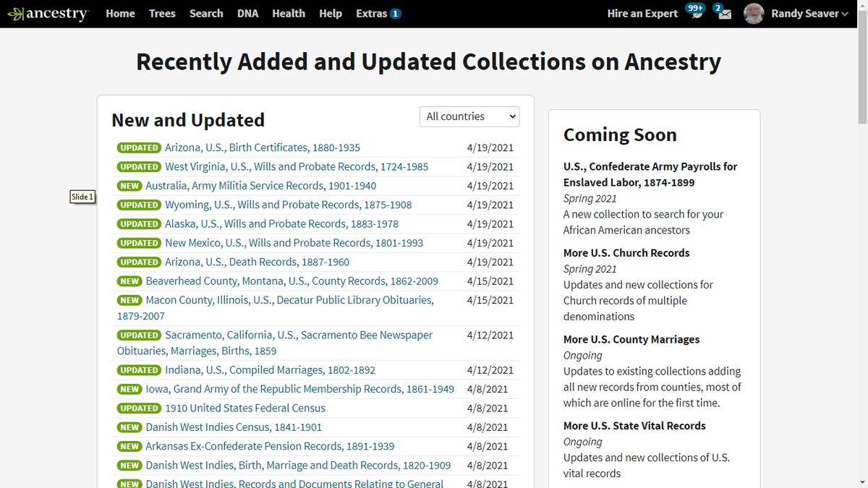The image size is (868, 488).
Task: Open Arkansas Ex-Confederate Pension Records
Action: point(270,446)
